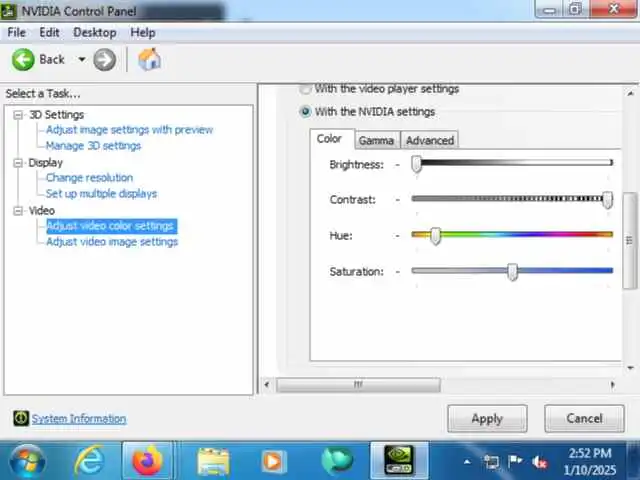Switch to the Color tab
640x480 pixels.
(329, 139)
